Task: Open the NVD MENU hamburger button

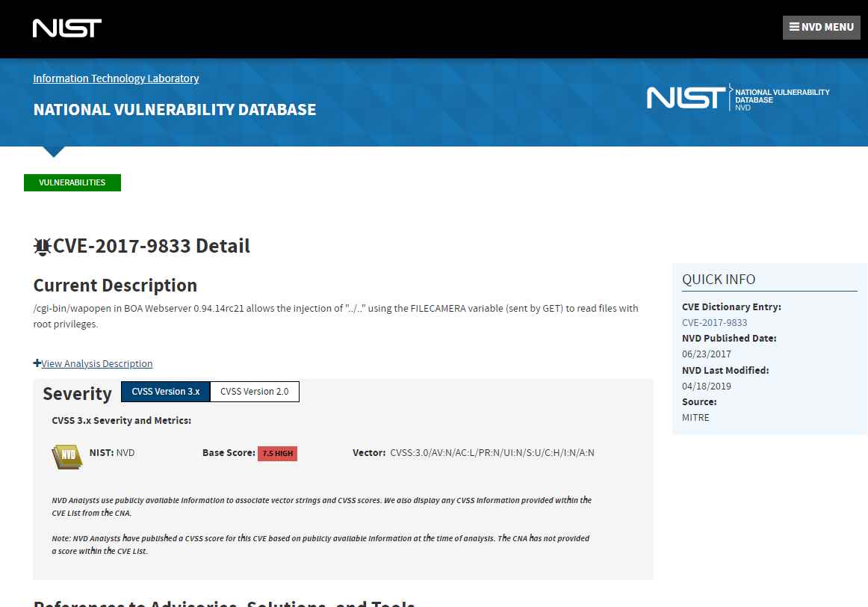Action: click(821, 27)
